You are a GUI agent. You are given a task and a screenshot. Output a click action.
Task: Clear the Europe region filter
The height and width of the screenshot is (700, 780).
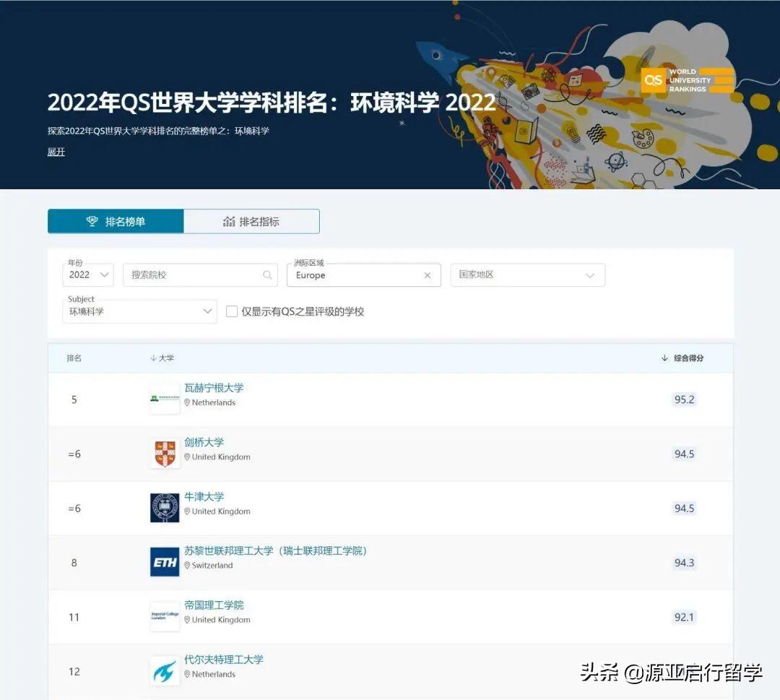pyautogui.click(x=428, y=275)
